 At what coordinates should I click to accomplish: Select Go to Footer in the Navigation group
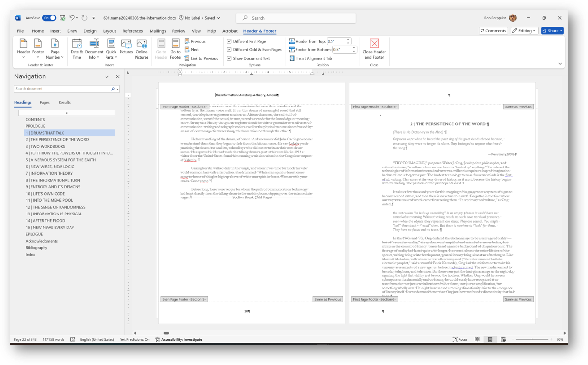(x=175, y=48)
